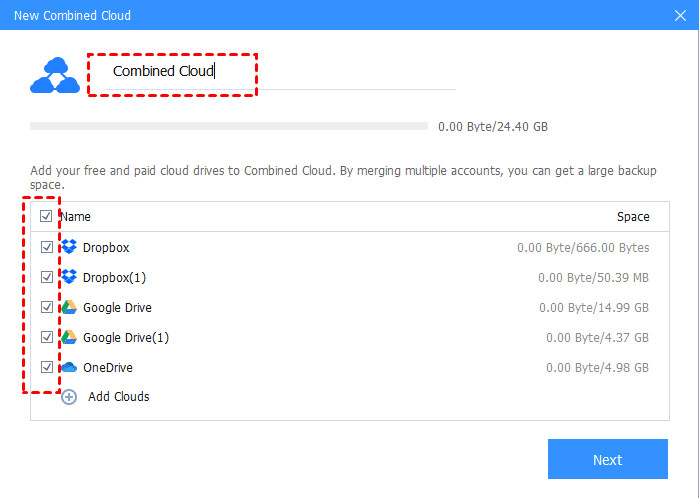Click the Add your free and paid description
The image size is (699, 498).
tap(343, 177)
